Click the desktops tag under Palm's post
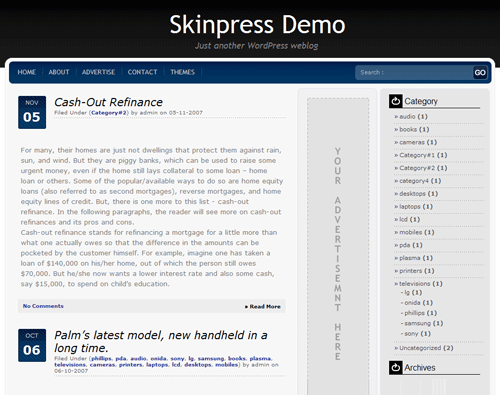Screen dimensions: 500x395 click(x=198, y=365)
